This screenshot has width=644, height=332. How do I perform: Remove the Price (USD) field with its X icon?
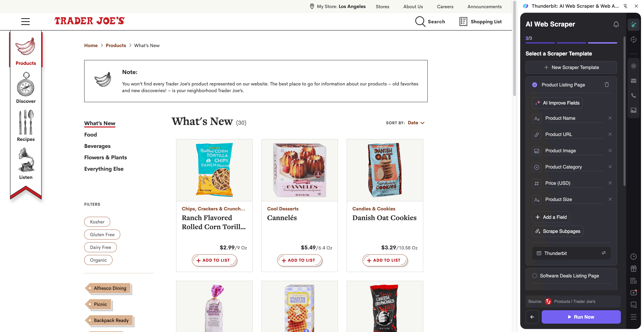pyautogui.click(x=610, y=183)
